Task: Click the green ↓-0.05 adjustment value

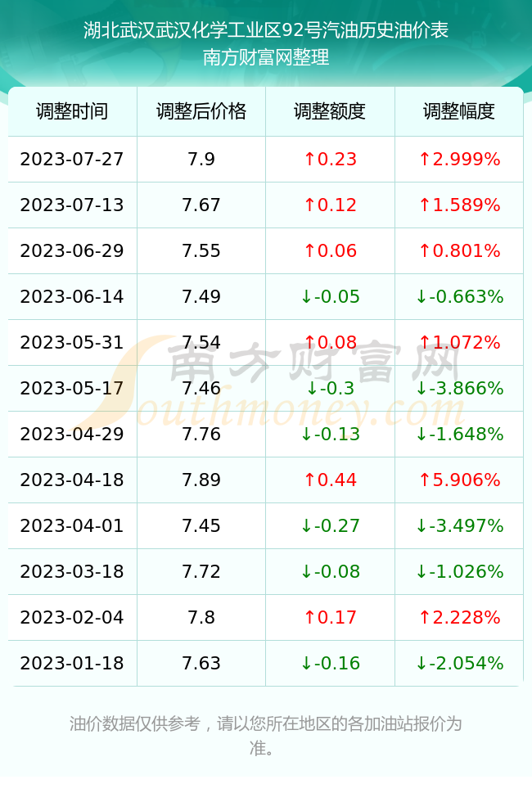Action: click(x=330, y=296)
